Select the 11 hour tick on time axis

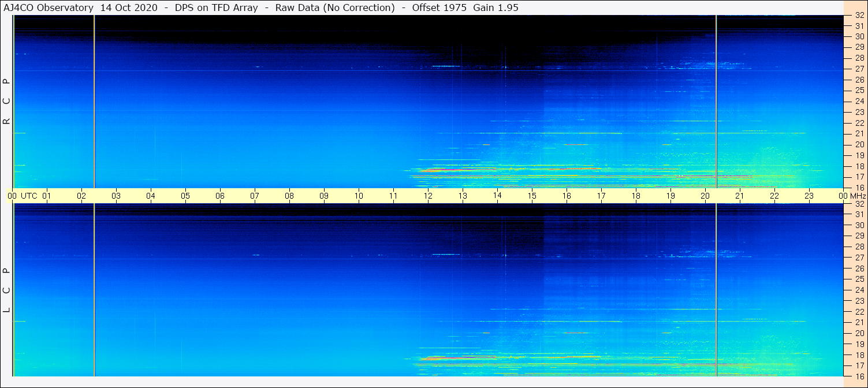click(x=393, y=196)
